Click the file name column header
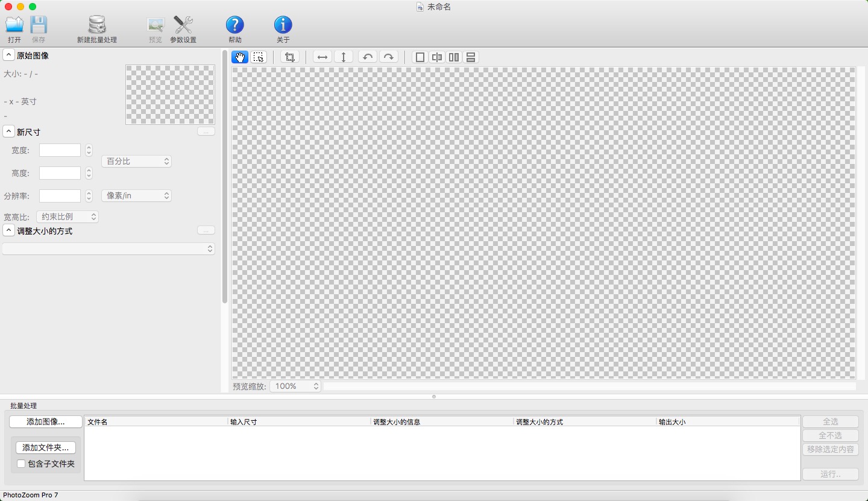 click(x=156, y=422)
